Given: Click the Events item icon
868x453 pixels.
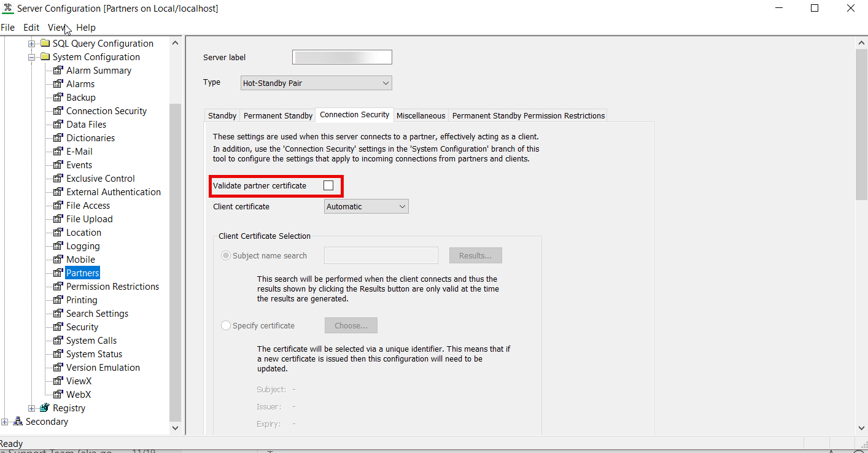Looking at the screenshot, I should [x=58, y=165].
